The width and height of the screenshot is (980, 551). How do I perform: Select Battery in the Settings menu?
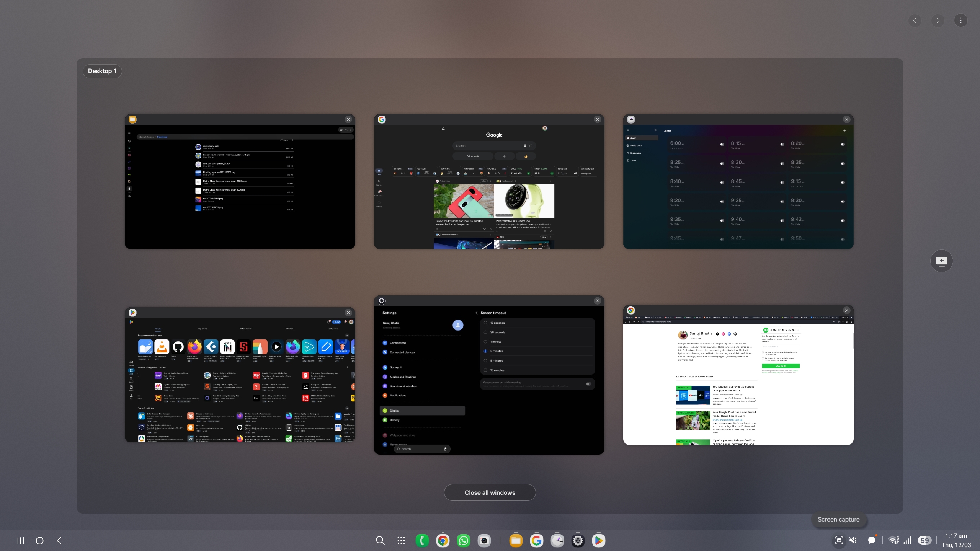(x=395, y=420)
